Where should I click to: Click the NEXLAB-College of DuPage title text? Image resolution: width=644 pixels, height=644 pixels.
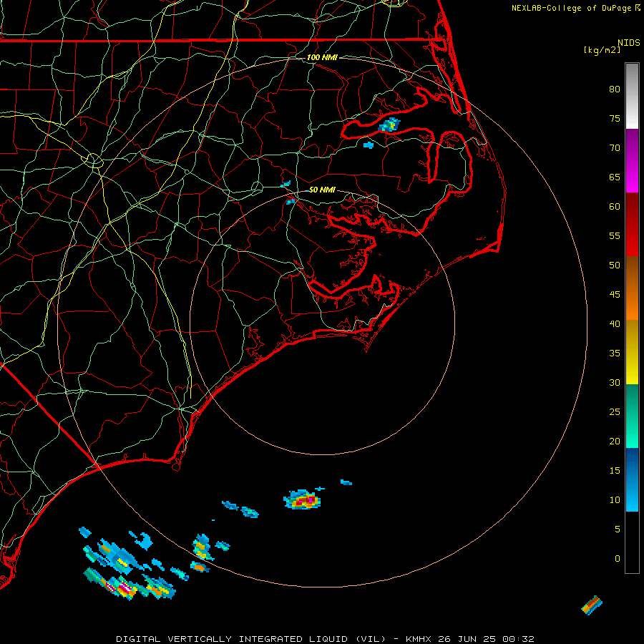pos(572,8)
